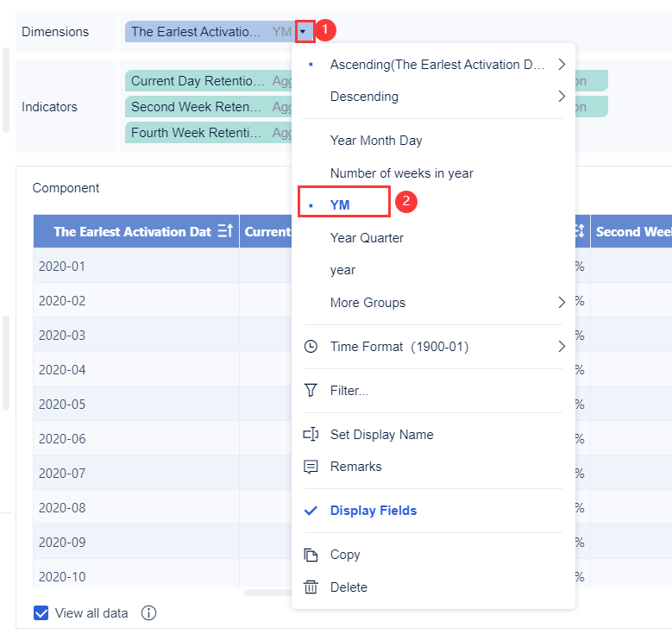Toggle Display Fields checkmark option
Viewport: 672px width, 634px height.
(x=373, y=511)
